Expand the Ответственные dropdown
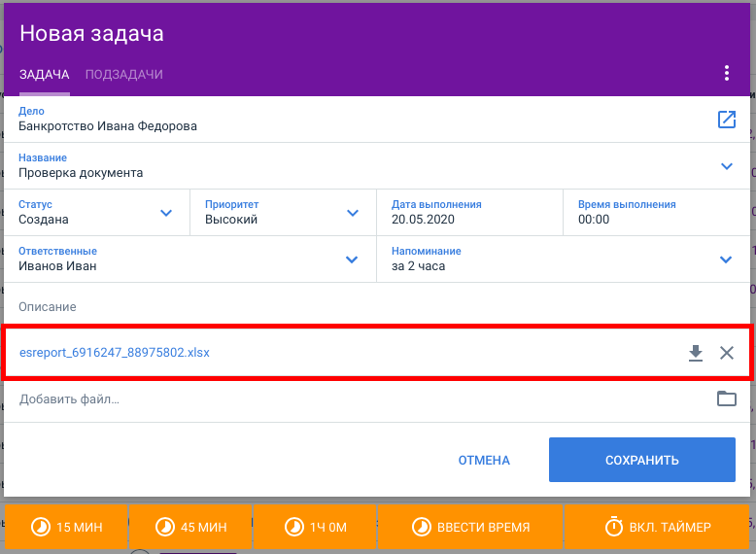The image size is (756, 554). (x=352, y=260)
